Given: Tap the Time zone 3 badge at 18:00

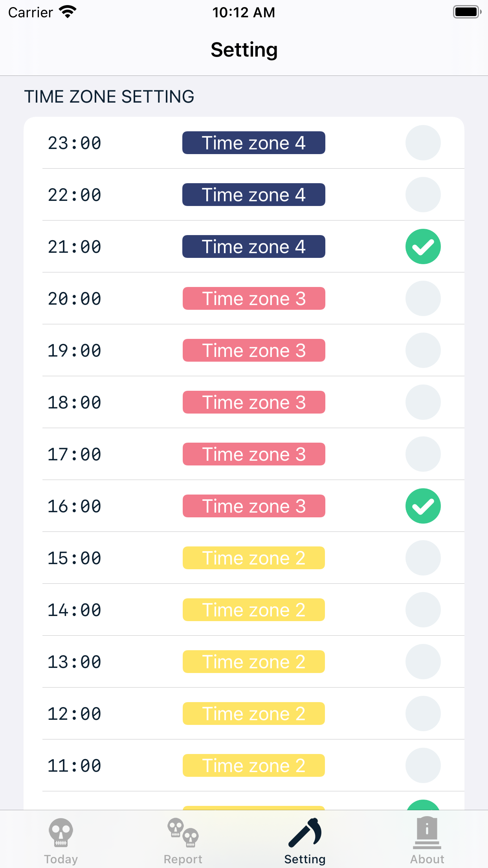Looking at the screenshot, I should [253, 402].
